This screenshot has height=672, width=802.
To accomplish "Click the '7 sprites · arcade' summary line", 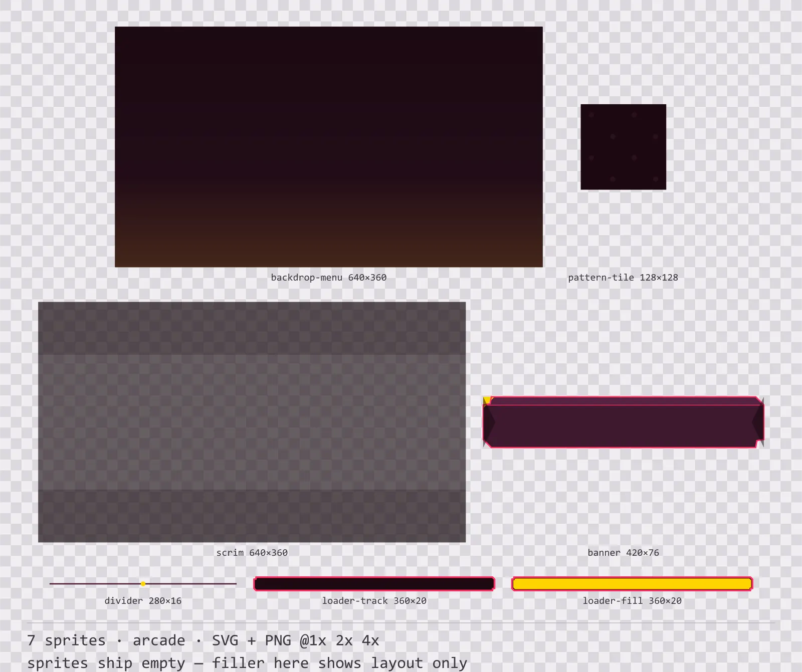I will tap(203, 640).
